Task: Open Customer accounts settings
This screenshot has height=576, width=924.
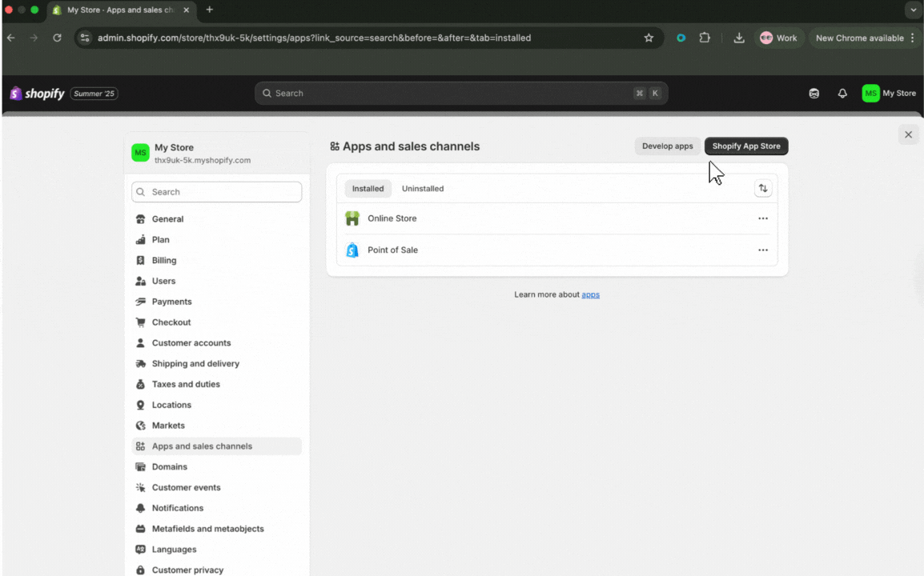Action: [x=216, y=342]
